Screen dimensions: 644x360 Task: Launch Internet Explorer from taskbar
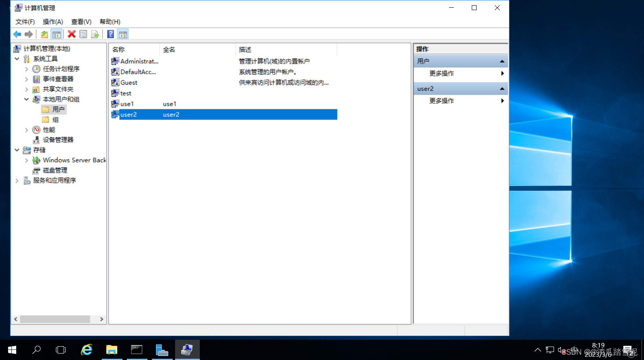click(86, 350)
